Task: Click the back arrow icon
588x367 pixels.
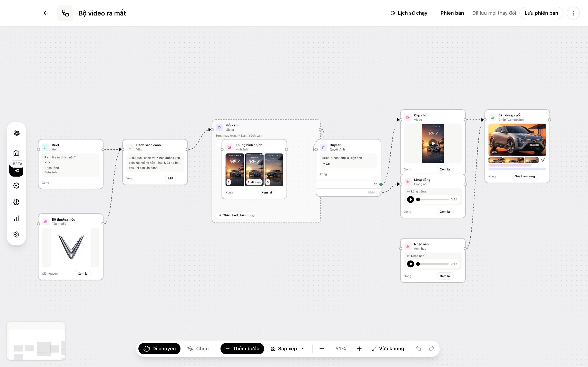Action: pyautogui.click(x=46, y=13)
